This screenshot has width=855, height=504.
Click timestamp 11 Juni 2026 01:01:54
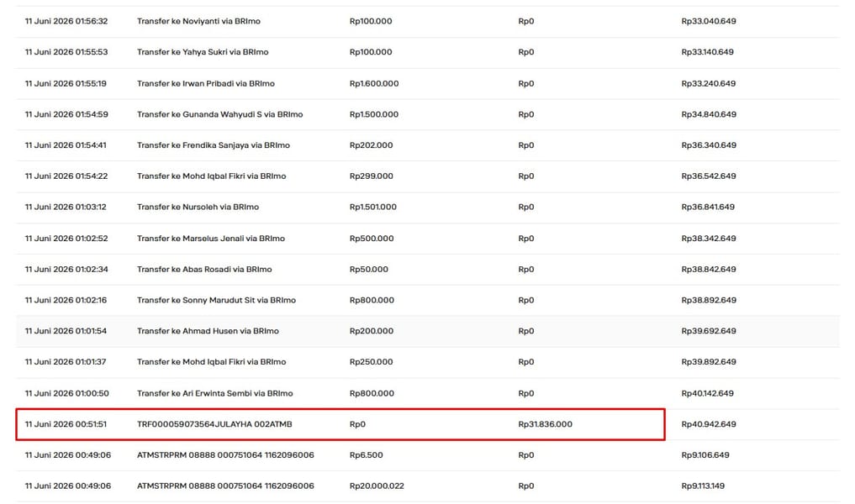click(66, 331)
